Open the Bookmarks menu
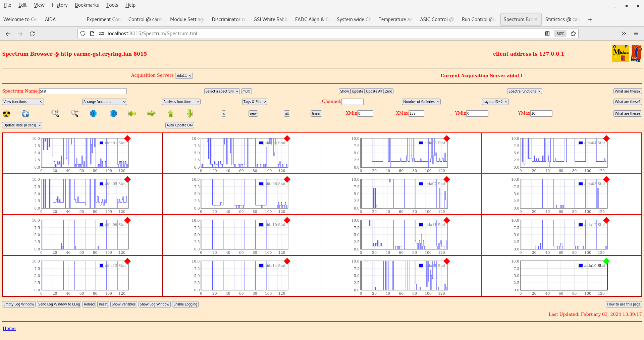This screenshot has height=340, width=644. 87,5
